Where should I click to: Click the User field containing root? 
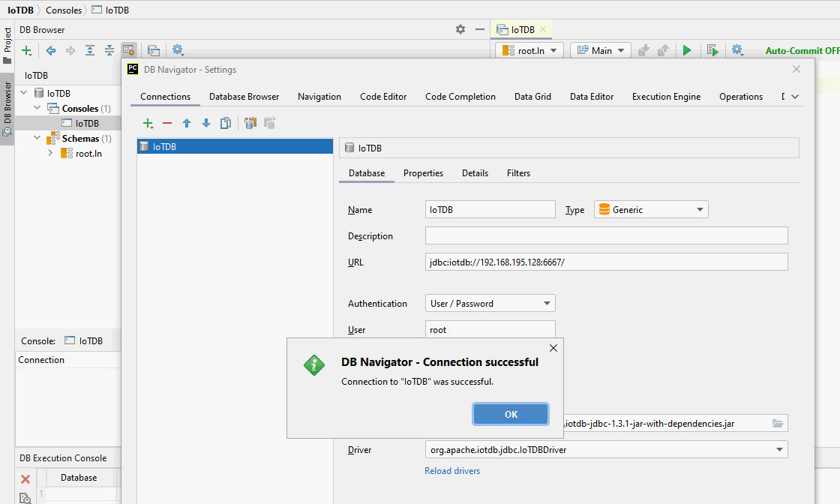click(490, 329)
